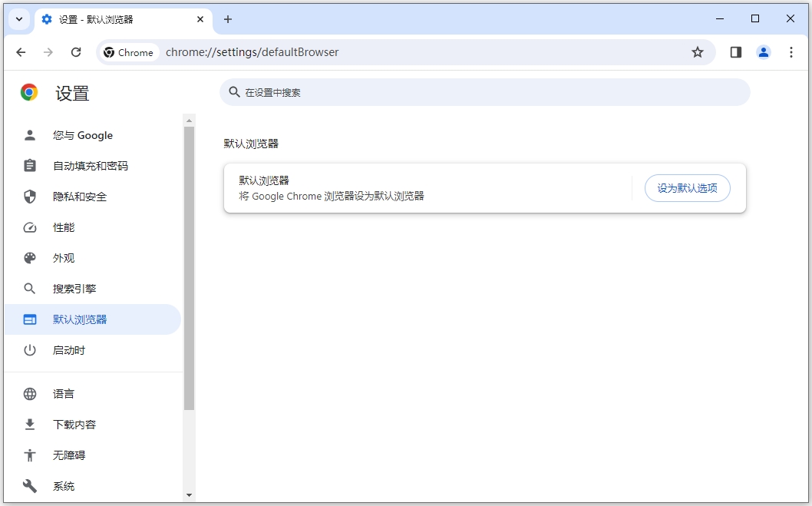Open the browser side panel icon
Screen dimensions: 812x506
735,51
